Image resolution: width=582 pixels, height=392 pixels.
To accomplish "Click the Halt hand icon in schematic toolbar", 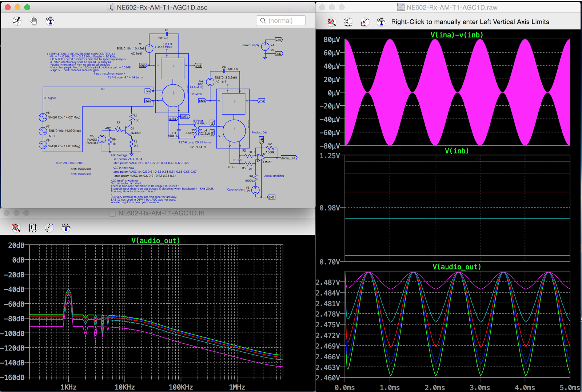I will pyautogui.click(x=34, y=21).
